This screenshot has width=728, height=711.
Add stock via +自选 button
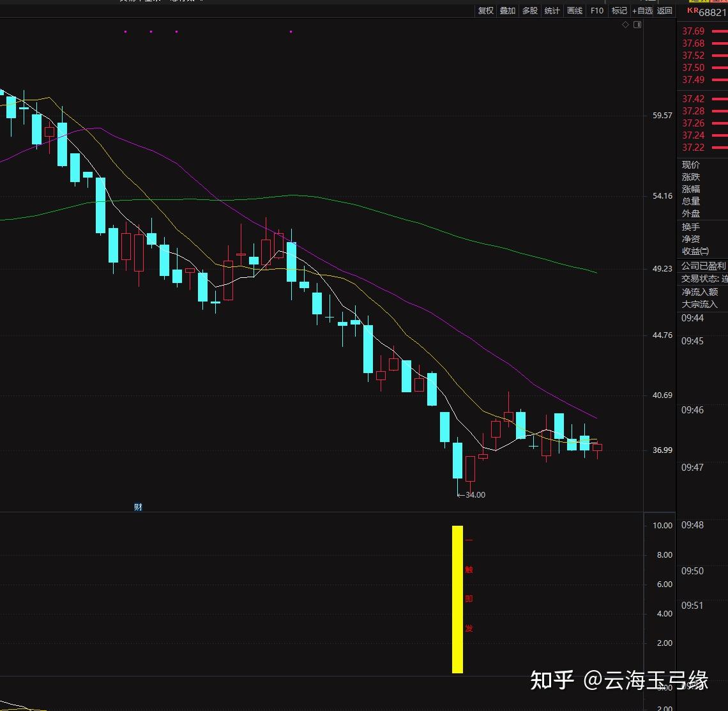pos(642,11)
